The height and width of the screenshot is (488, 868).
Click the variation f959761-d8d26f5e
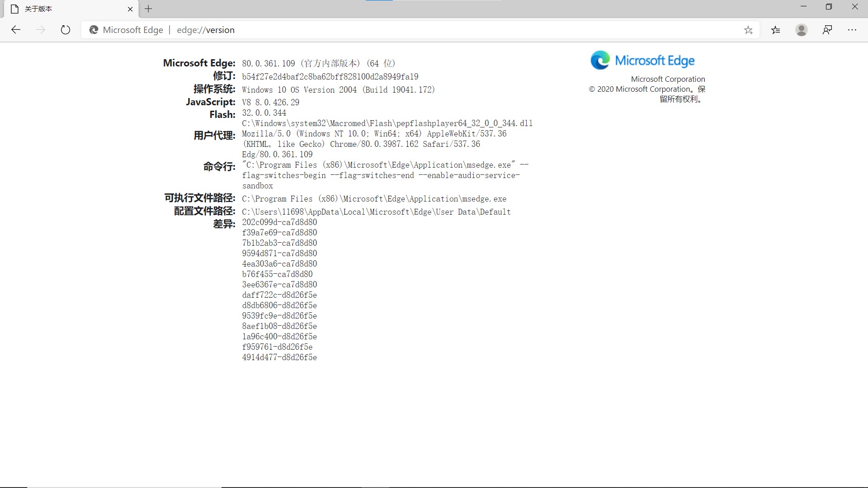coord(277,347)
